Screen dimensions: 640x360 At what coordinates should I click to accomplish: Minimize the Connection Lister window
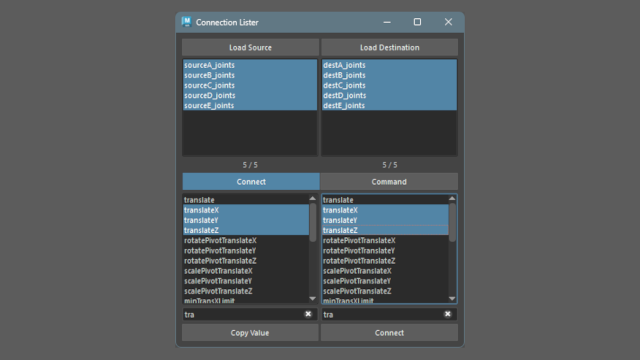(387, 22)
